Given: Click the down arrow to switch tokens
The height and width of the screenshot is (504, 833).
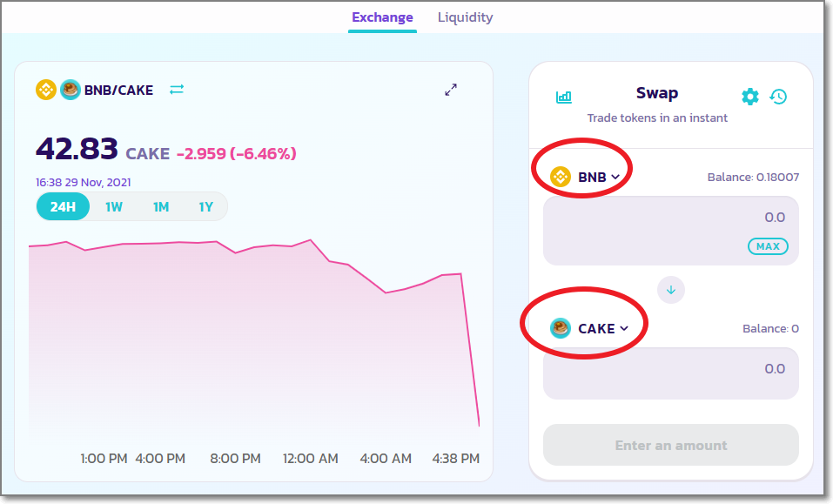Looking at the screenshot, I should tap(671, 290).
